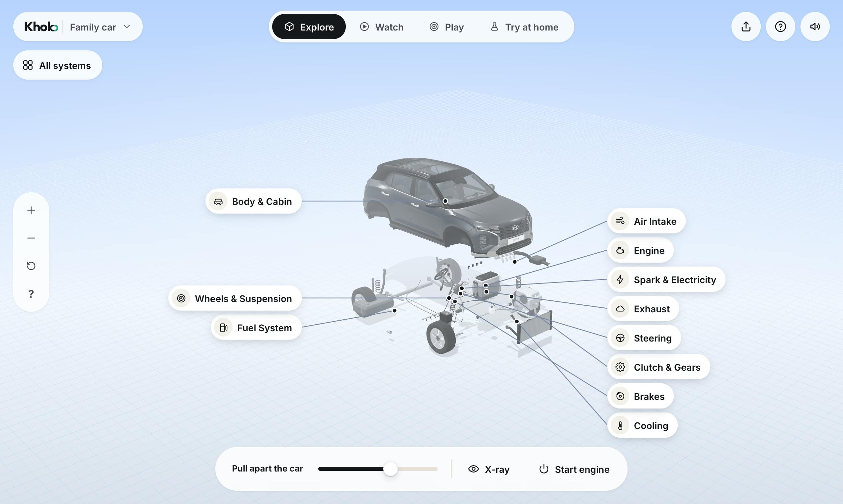Select the Air Intake system label

pos(646,221)
